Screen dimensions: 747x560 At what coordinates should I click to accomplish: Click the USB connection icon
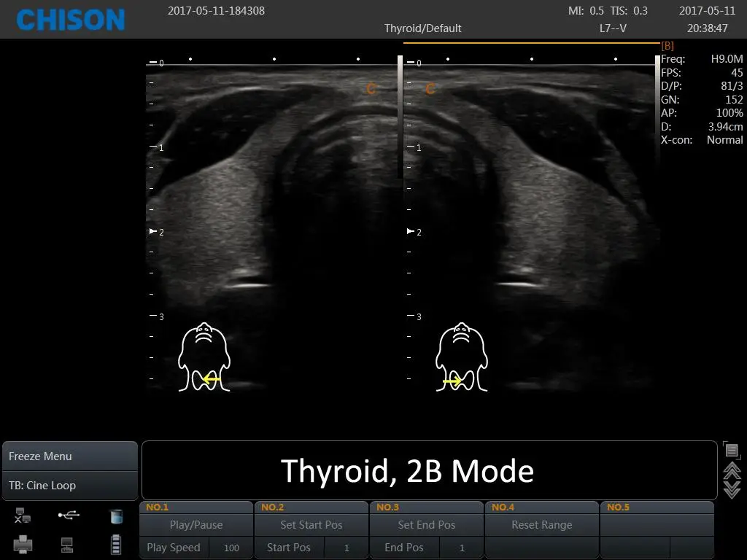coord(69,516)
